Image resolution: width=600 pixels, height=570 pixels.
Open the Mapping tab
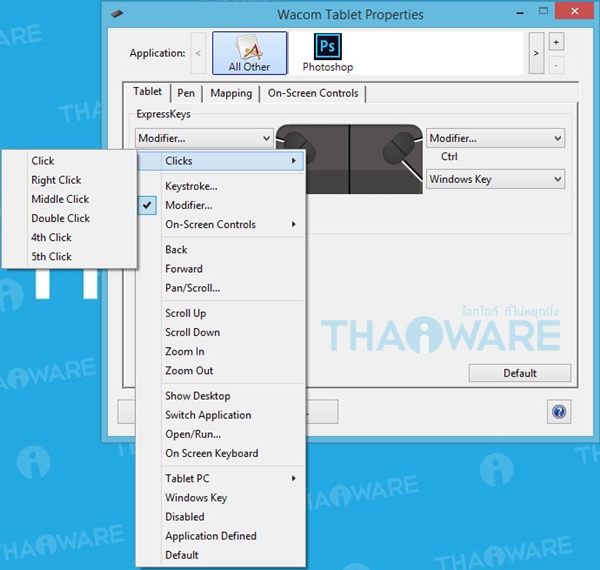pyautogui.click(x=231, y=93)
